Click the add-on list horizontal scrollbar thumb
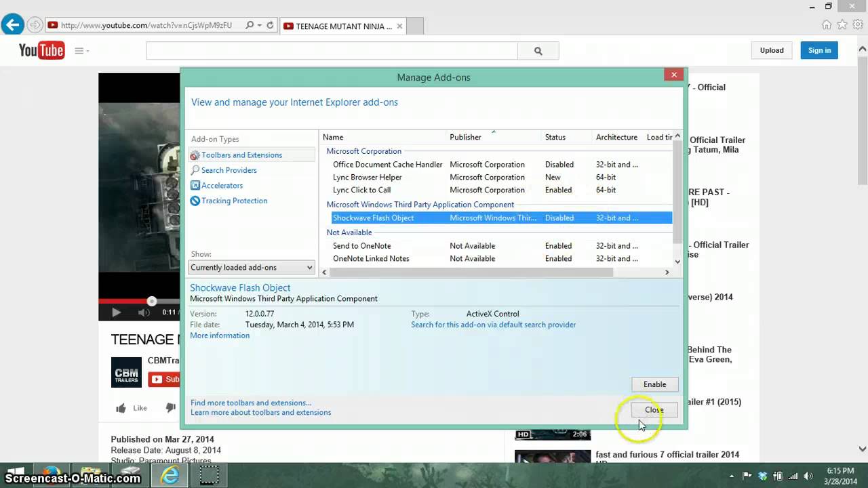Viewport: 868px width, 488px height. coord(471,272)
